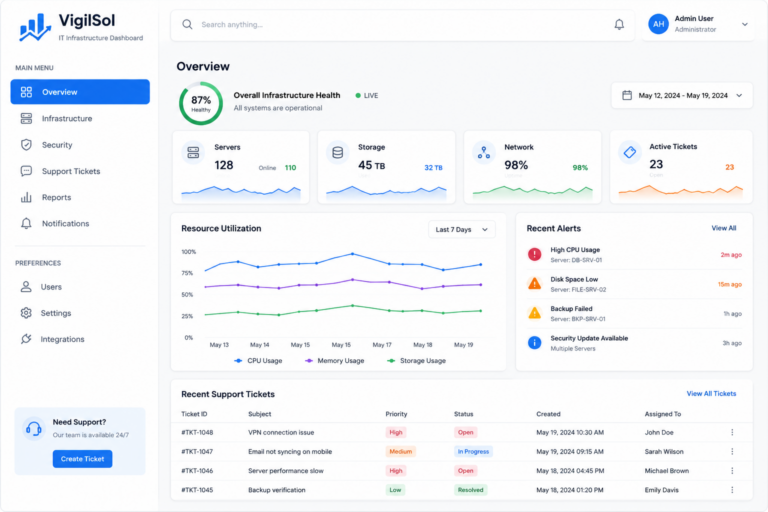The height and width of the screenshot is (512, 768).
Task: Click the Network nodes icon
Action: (x=484, y=153)
